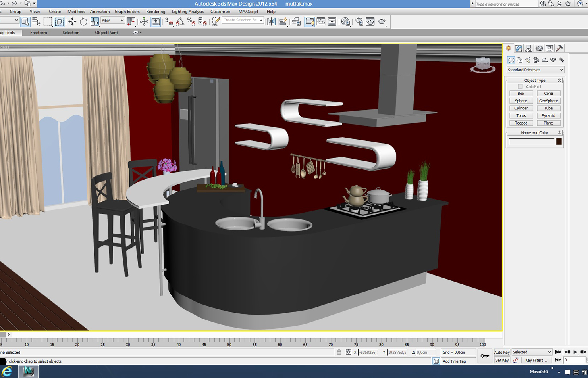This screenshot has width=588, height=378.
Task: Open Manage Layers dialog
Action: pos(296,21)
